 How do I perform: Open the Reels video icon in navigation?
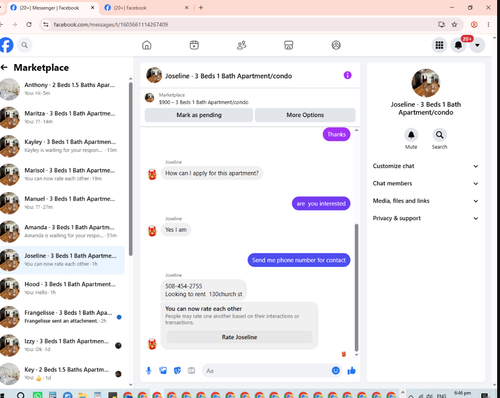[x=194, y=45]
